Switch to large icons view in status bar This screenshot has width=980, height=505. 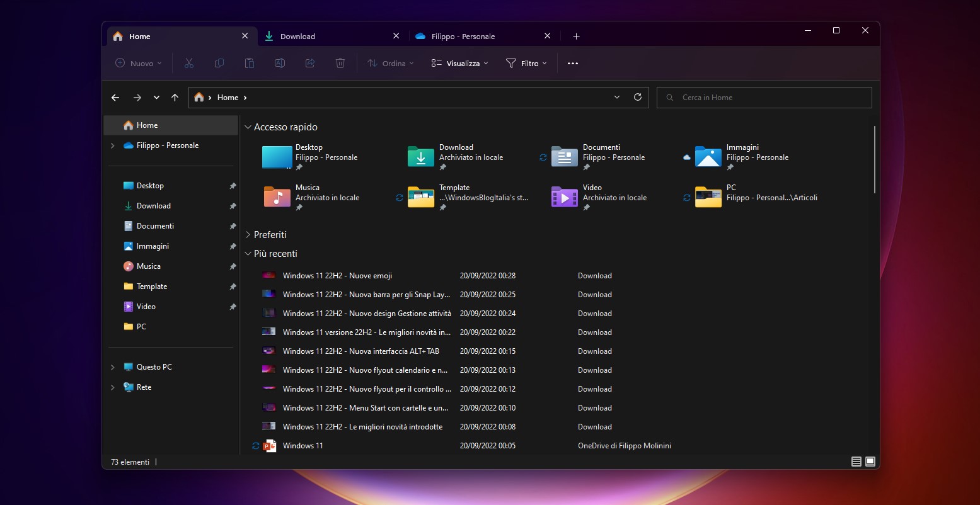[x=870, y=462]
